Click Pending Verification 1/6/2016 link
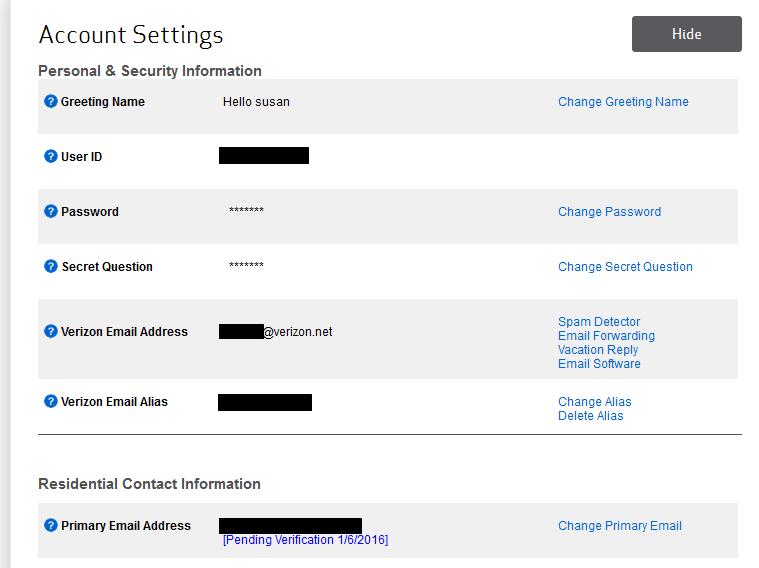The image size is (759, 568). click(305, 540)
